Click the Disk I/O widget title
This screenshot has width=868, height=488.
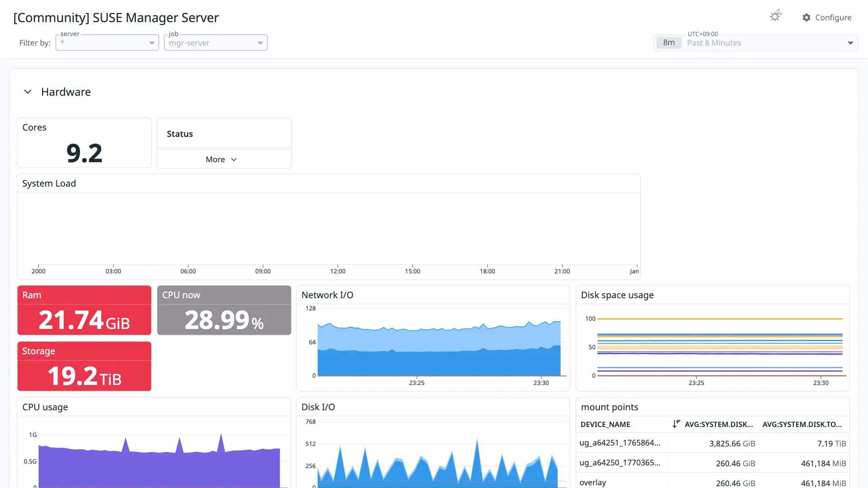pyautogui.click(x=318, y=407)
